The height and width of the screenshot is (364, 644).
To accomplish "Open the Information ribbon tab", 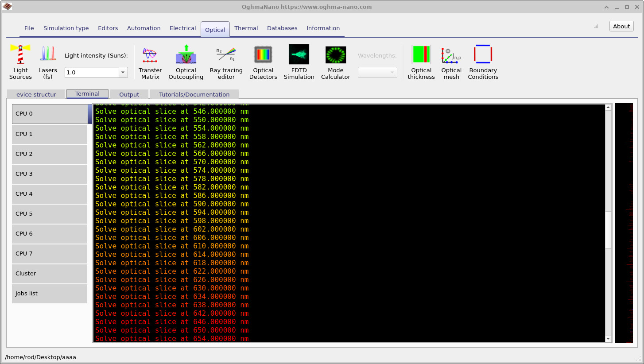I will [323, 28].
